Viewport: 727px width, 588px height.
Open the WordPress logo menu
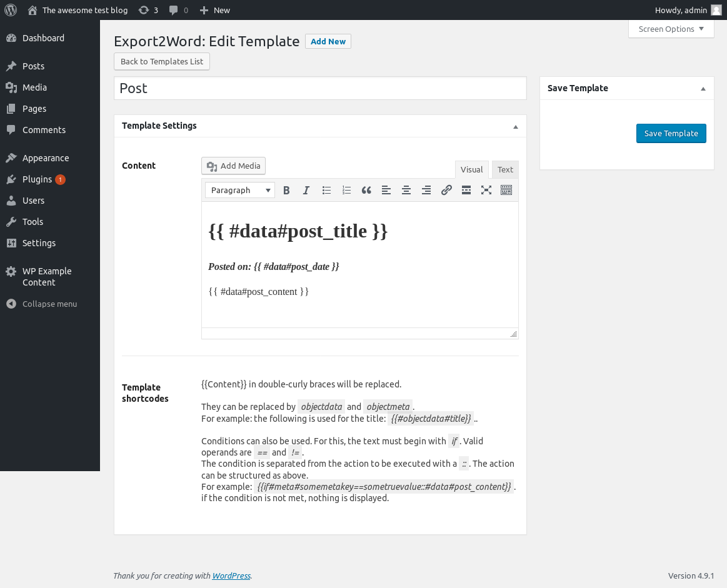[11, 10]
